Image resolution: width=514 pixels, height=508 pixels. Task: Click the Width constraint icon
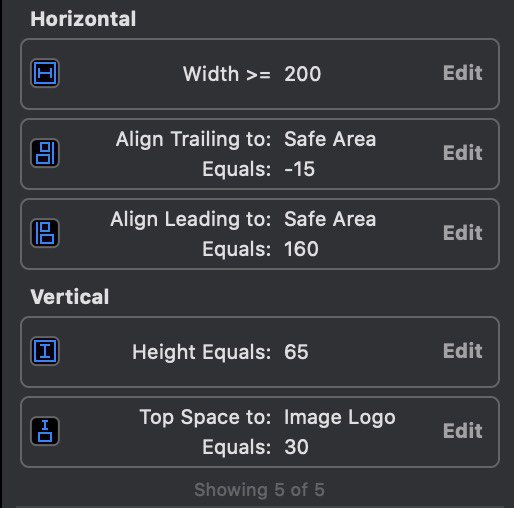click(x=45, y=73)
